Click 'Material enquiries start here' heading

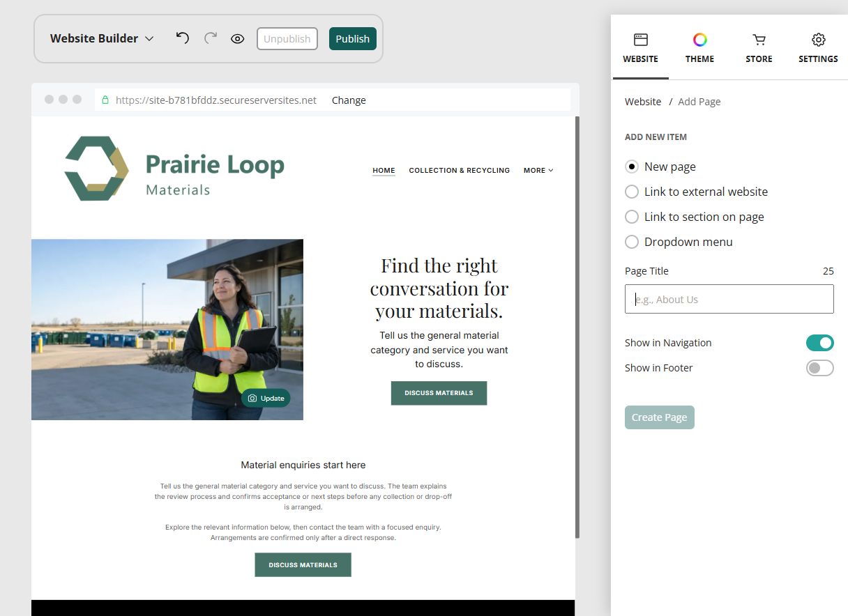(x=303, y=465)
